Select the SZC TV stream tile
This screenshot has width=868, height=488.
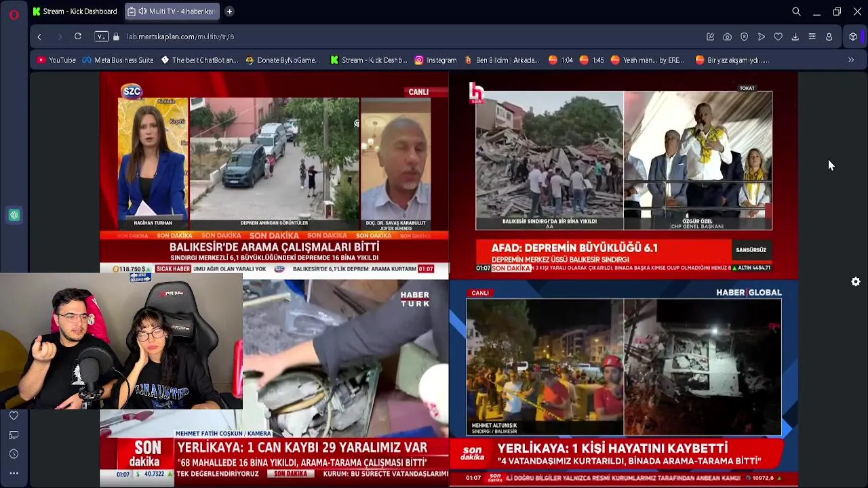(x=274, y=176)
